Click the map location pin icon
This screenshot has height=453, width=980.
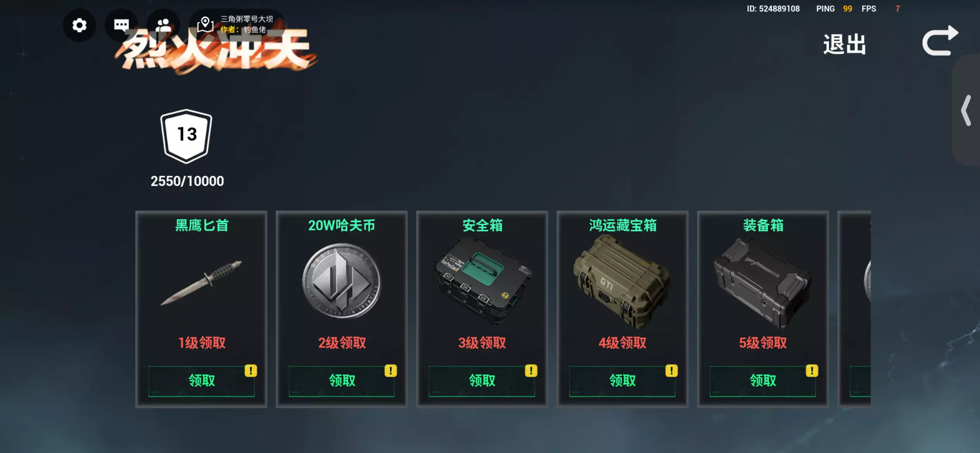(x=205, y=24)
